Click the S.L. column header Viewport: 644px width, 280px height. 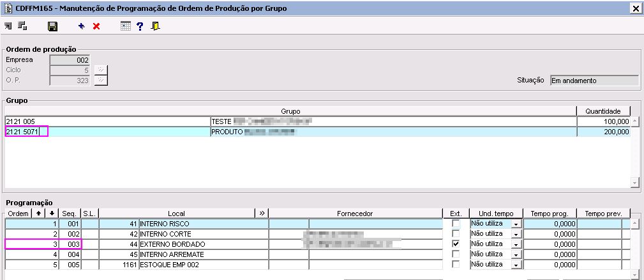pyautogui.click(x=89, y=214)
